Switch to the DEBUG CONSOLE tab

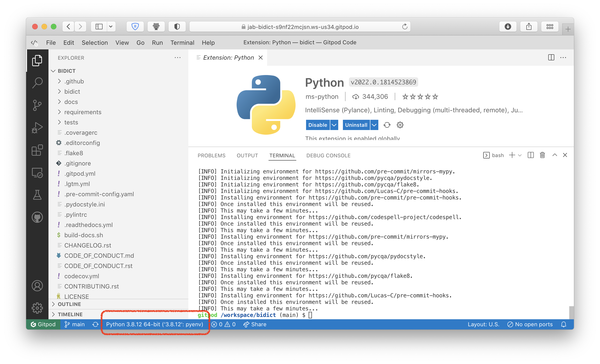point(328,155)
